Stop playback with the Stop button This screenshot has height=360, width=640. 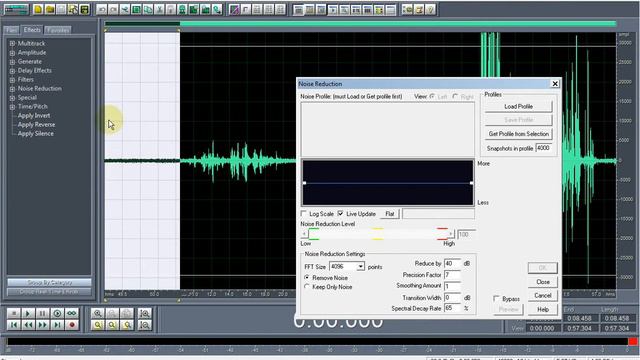click(x=13, y=313)
